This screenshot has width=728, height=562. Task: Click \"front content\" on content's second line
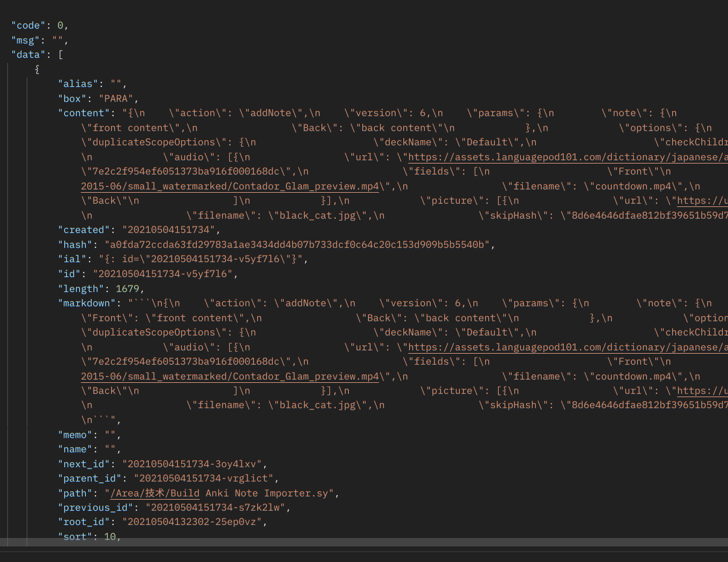pos(133,128)
